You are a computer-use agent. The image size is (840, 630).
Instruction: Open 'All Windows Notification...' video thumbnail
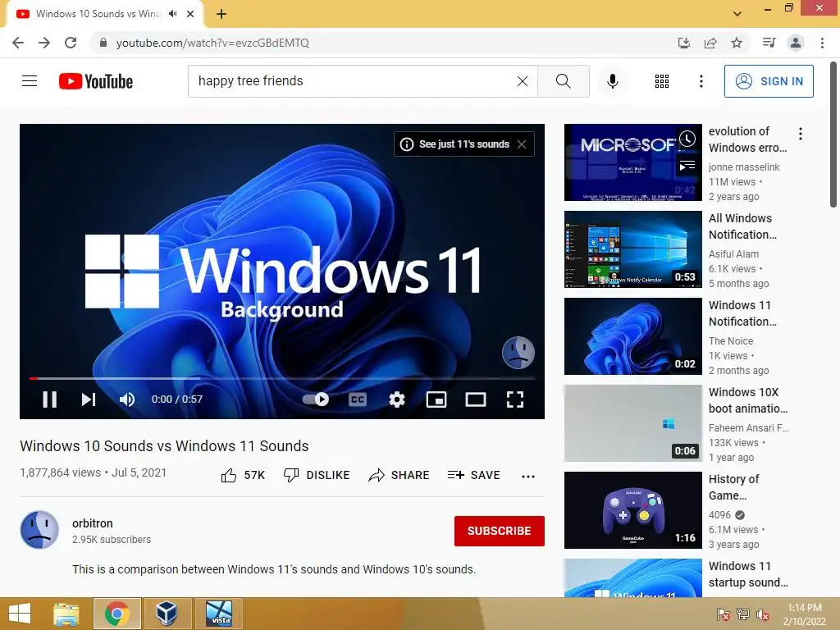(632, 249)
